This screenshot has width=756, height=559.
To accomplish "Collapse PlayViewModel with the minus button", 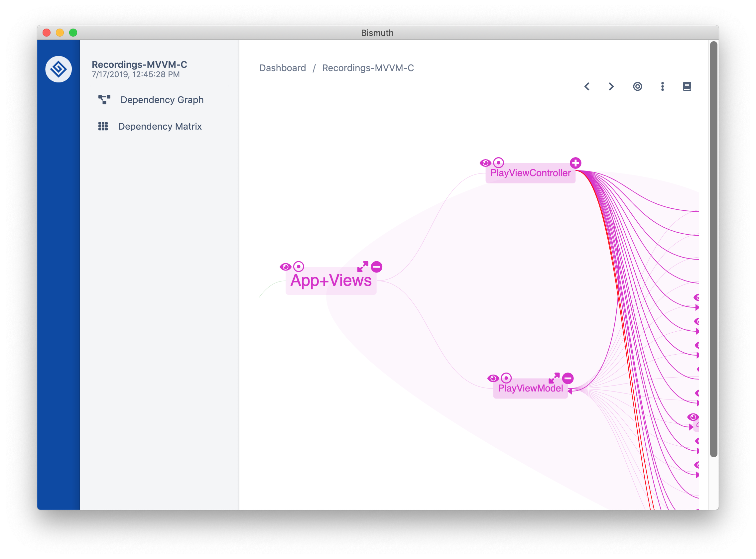I will click(x=568, y=378).
